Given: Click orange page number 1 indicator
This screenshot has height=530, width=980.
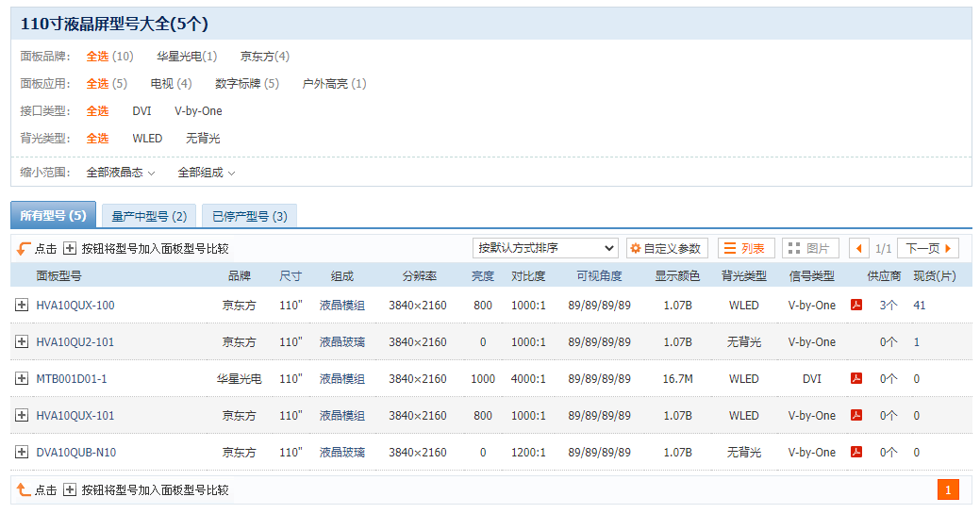Looking at the screenshot, I should click(x=948, y=489).
